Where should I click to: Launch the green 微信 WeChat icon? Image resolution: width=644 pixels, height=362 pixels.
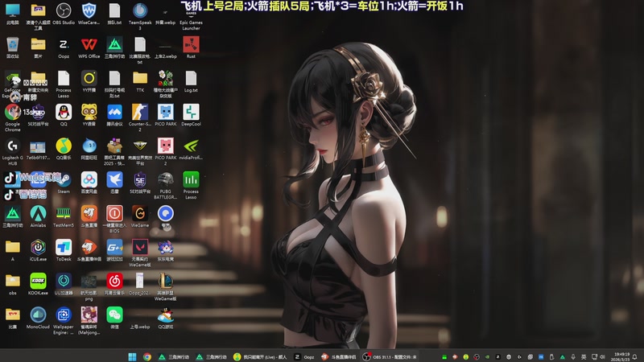[x=114, y=318]
